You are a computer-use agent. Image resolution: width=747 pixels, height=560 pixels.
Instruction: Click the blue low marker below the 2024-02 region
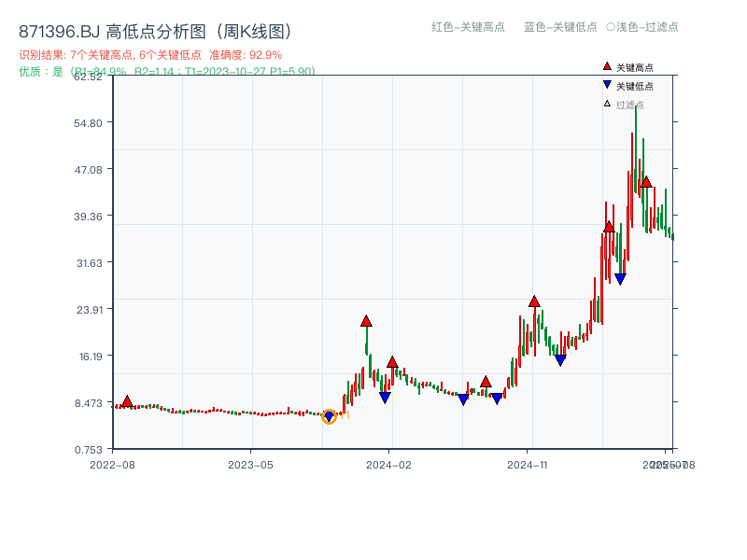[386, 397]
